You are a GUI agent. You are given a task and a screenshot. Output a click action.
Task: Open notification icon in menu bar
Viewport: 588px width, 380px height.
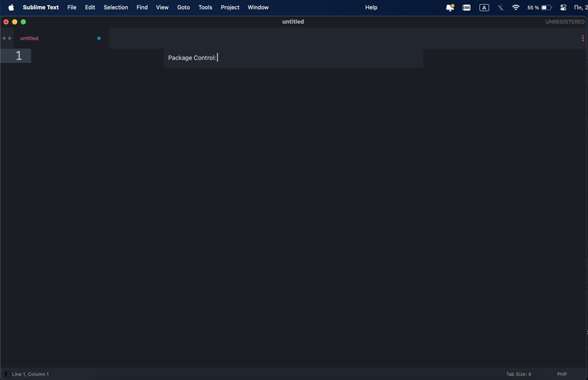click(x=450, y=8)
